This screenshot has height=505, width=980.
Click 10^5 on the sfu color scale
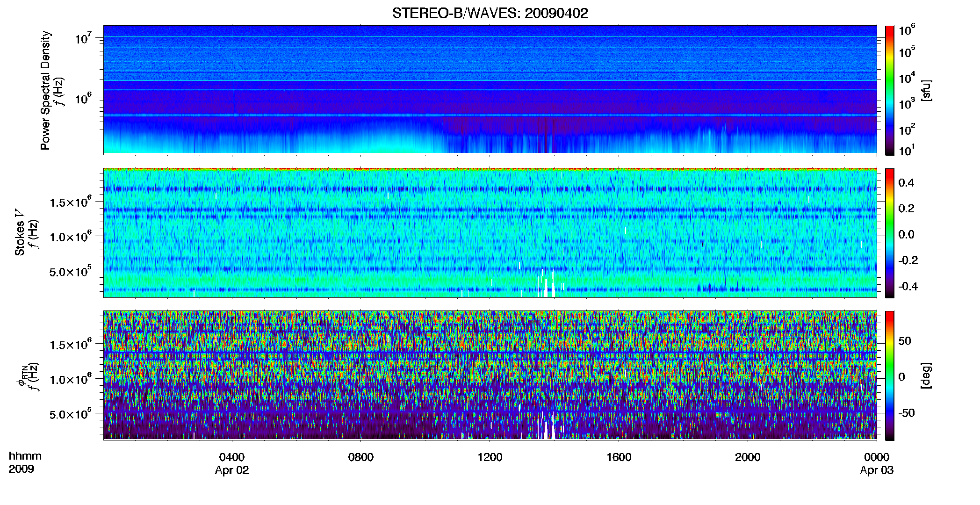pos(907,52)
